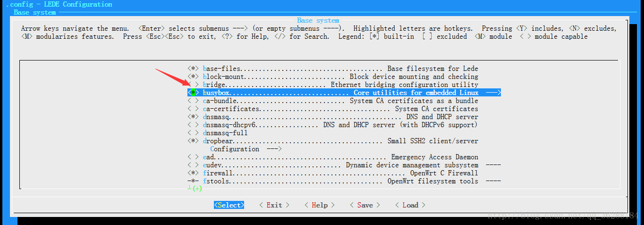Activate the Select button

tap(229, 205)
